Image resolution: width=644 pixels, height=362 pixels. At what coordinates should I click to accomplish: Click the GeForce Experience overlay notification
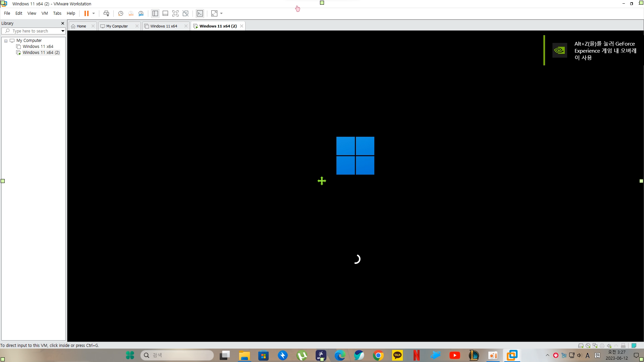(x=594, y=50)
